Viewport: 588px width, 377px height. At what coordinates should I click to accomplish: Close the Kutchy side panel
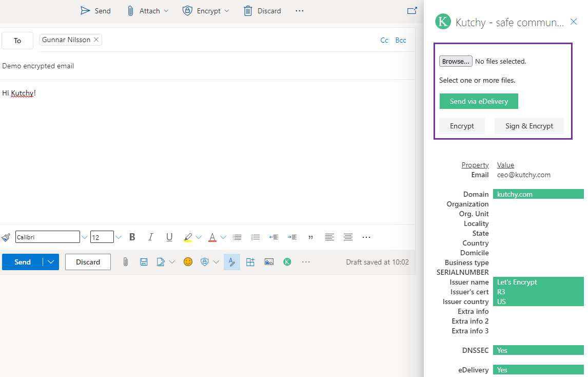coord(573,22)
